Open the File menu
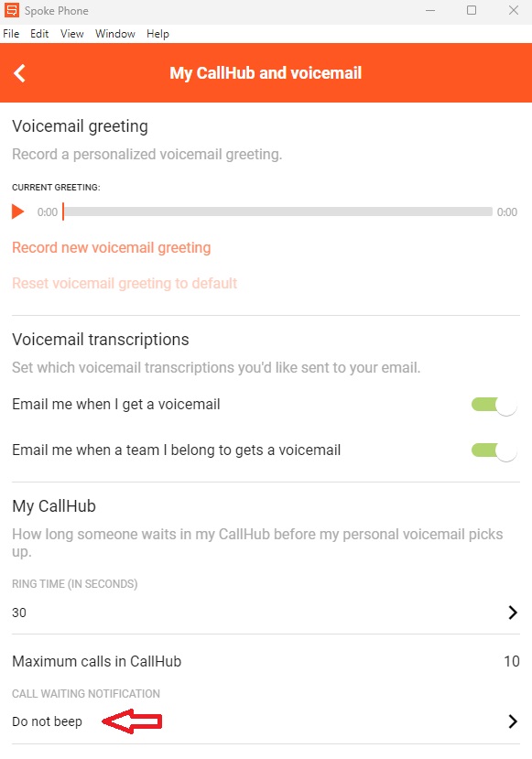532x759 pixels. click(11, 34)
